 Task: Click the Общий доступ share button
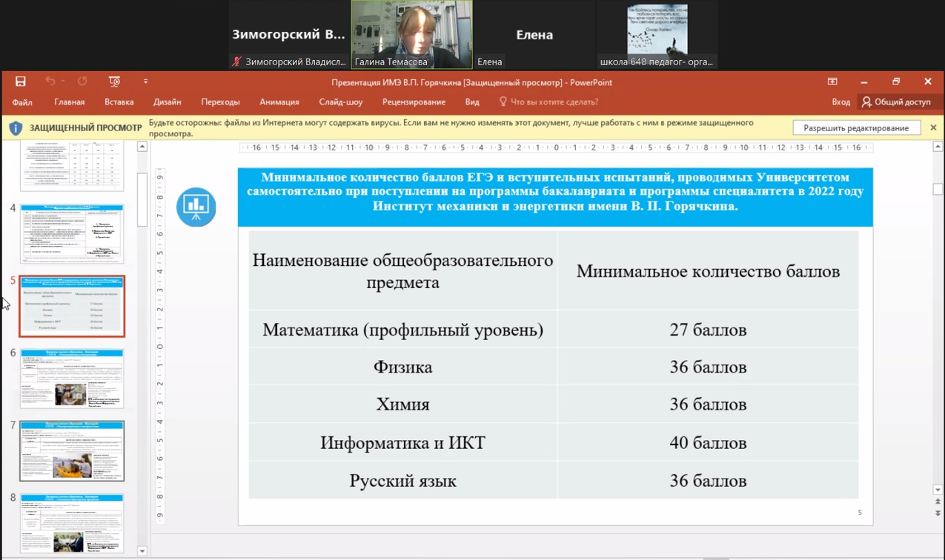tap(895, 102)
